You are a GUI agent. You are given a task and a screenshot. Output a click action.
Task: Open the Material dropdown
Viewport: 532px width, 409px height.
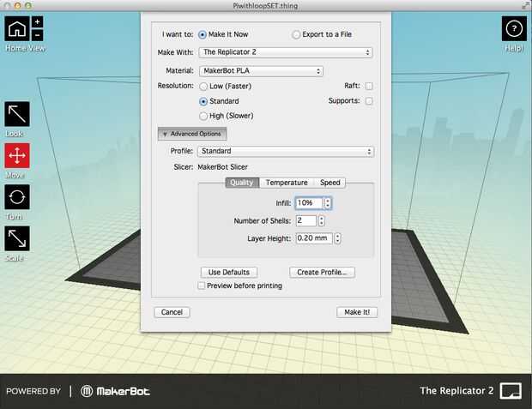[x=261, y=71]
